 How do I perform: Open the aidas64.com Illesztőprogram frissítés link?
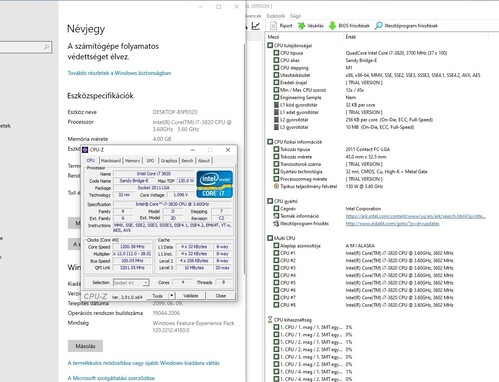coord(392,223)
